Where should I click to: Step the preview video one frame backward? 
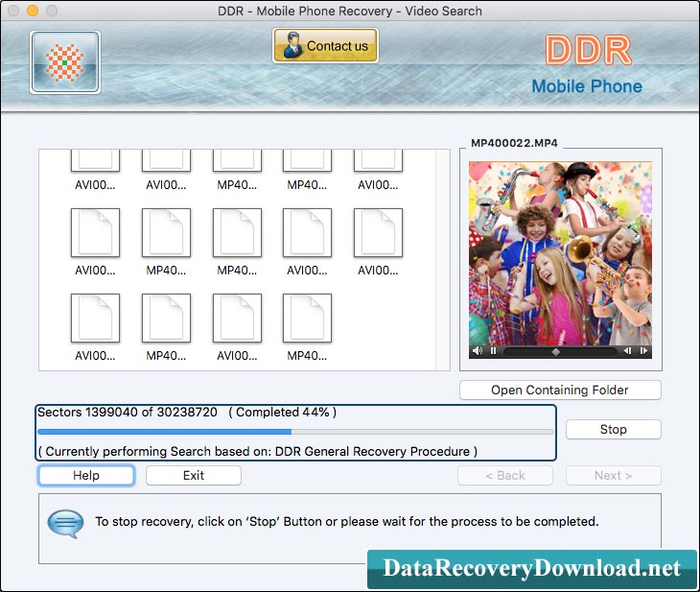[627, 351]
